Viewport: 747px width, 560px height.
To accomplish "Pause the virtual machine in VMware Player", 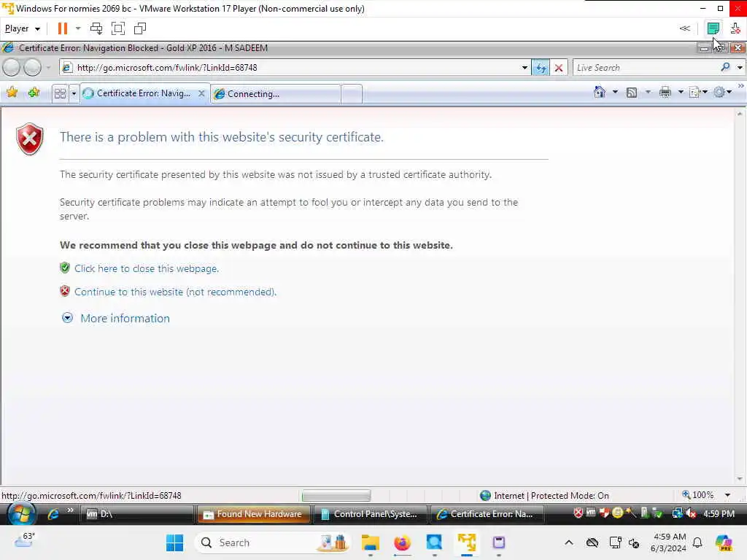I will [x=63, y=28].
